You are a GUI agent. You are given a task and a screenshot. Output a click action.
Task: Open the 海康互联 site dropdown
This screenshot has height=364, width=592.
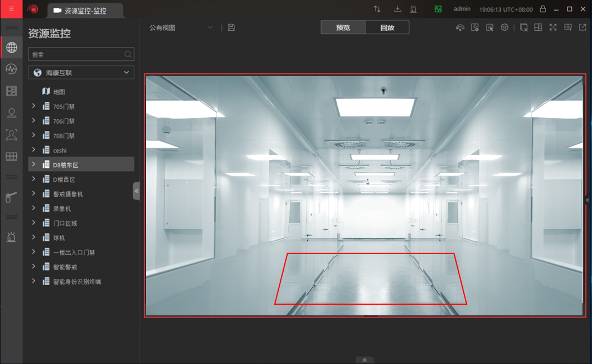click(x=81, y=73)
